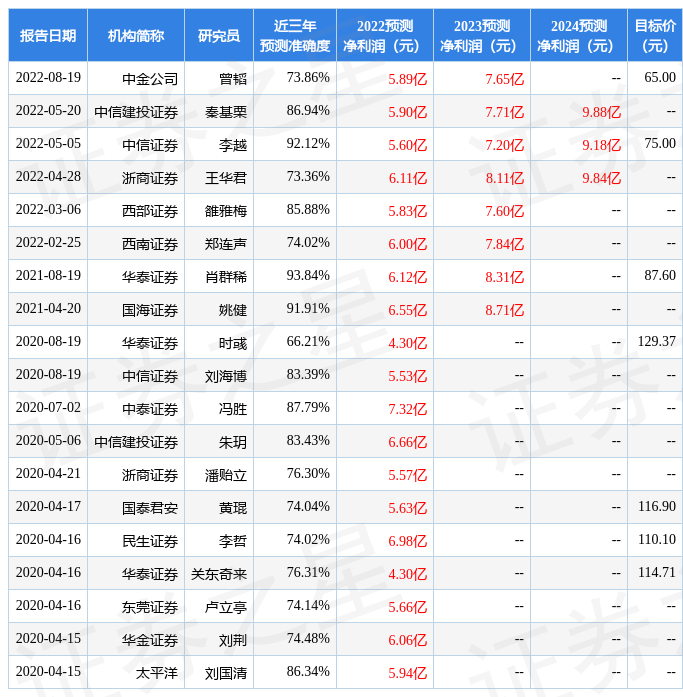The height and width of the screenshot is (697, 683).
Task: Click 2022 forecast 5.89亿
Action: point(407,79)
